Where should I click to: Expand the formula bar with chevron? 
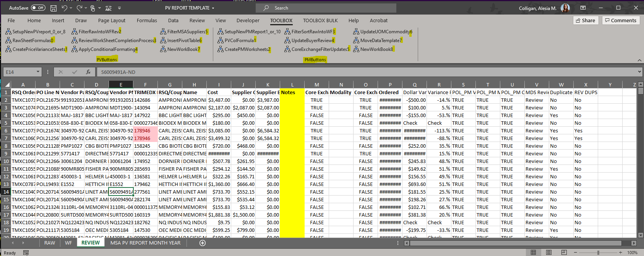tap(639, 72)
